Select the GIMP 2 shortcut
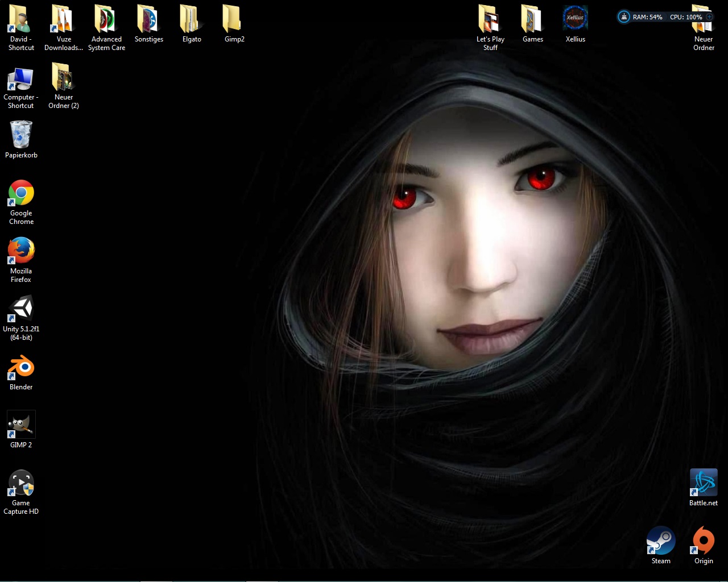The width and height of the screenshot is (728, 582). click(21, 425)
